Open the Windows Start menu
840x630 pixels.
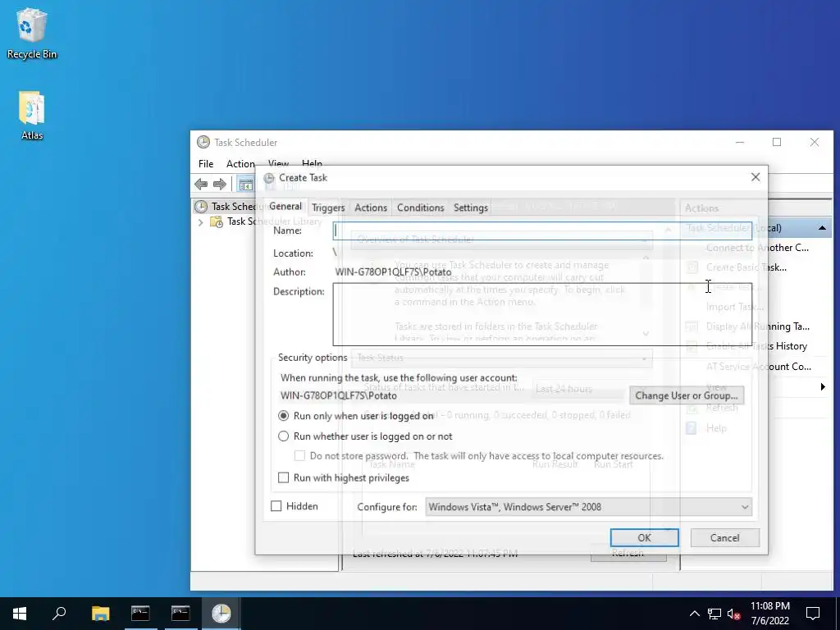pyautogui.click(x=20, y=613)
